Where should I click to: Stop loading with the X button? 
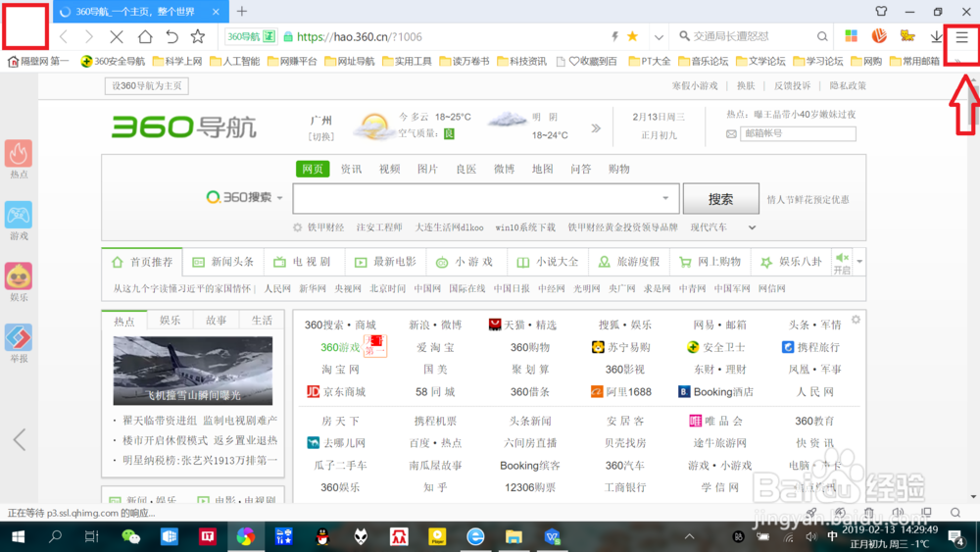tap(117, 37)
